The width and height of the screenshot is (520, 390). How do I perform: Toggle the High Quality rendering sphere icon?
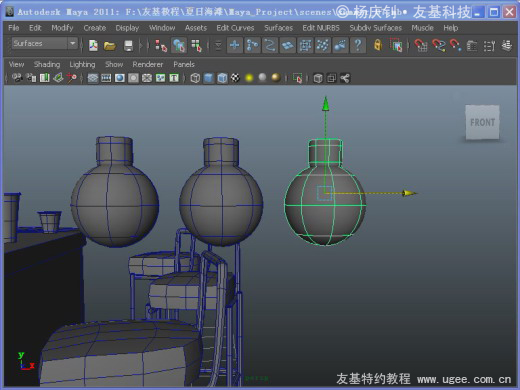pyautogui.click(x=276, y=78)
